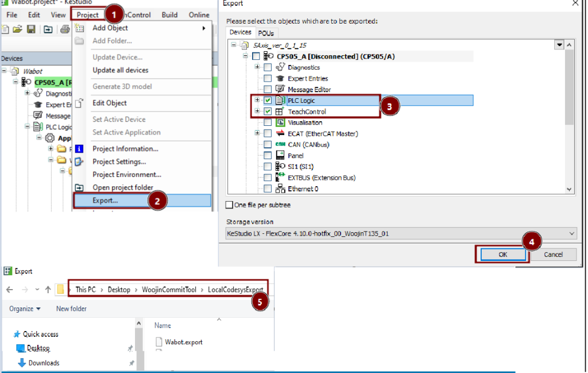Enable the One file per subtree checkbox

pyautogui.click(x=230, y=205)
